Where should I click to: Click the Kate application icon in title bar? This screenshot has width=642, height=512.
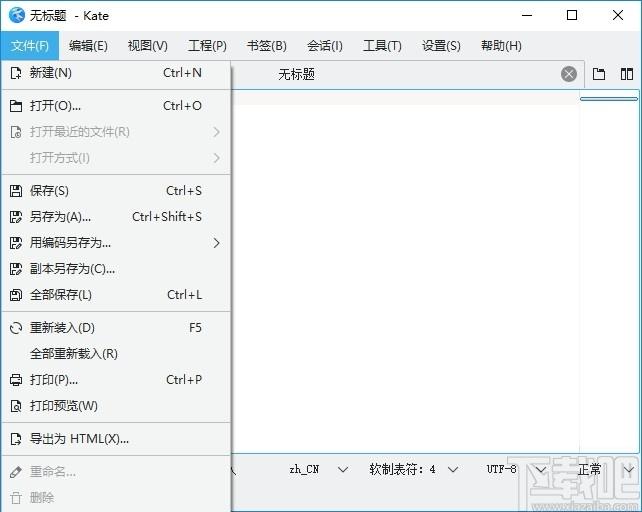(x=16, y=16)
